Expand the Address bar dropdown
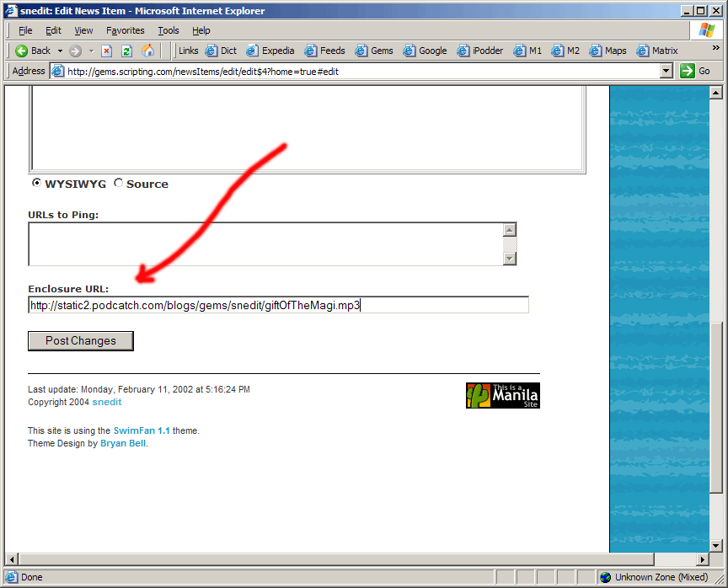 point(666,72)
